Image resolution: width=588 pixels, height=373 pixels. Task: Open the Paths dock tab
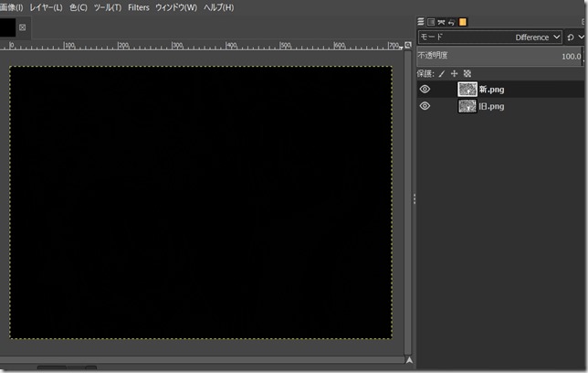click(x=442, y=21)
